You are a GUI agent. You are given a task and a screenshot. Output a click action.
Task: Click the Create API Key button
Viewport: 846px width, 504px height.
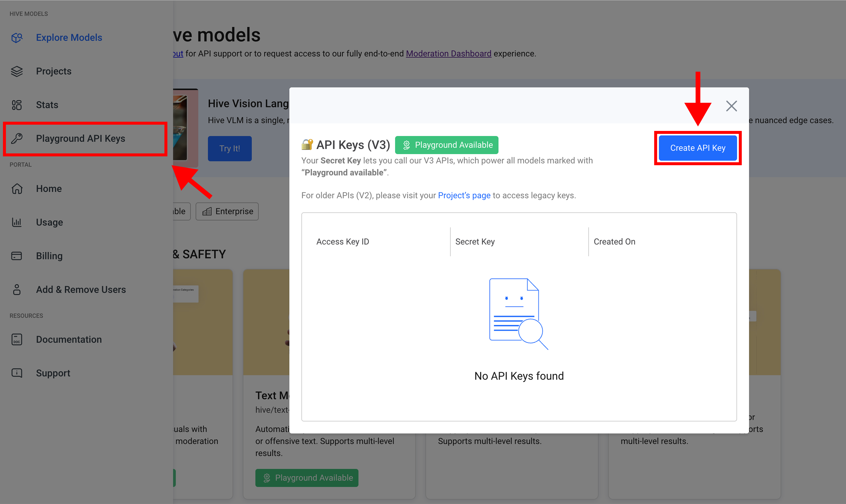[x=698, y=148]
